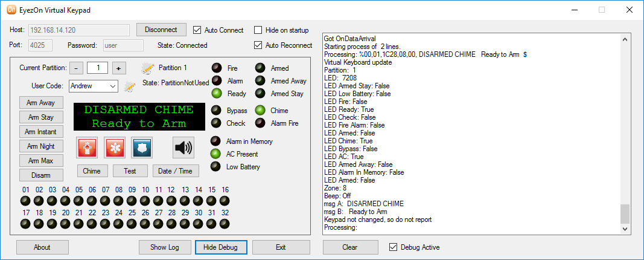
Task: Click the speaker sound icon
Action: (x=183, y=148)
